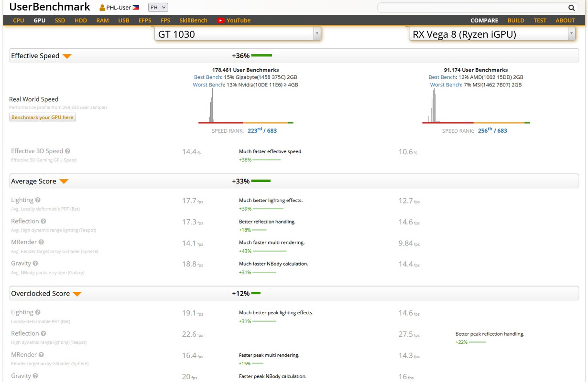
Task: Click the PHL-User profile icon
Action: coord(102,8)
